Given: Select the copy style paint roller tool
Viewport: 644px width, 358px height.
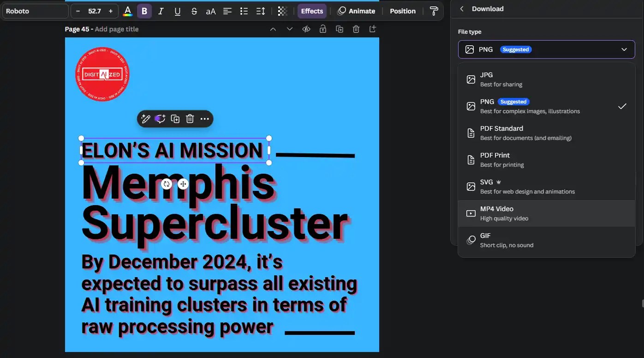Looking at the screenshot, I should pos(433,11).
